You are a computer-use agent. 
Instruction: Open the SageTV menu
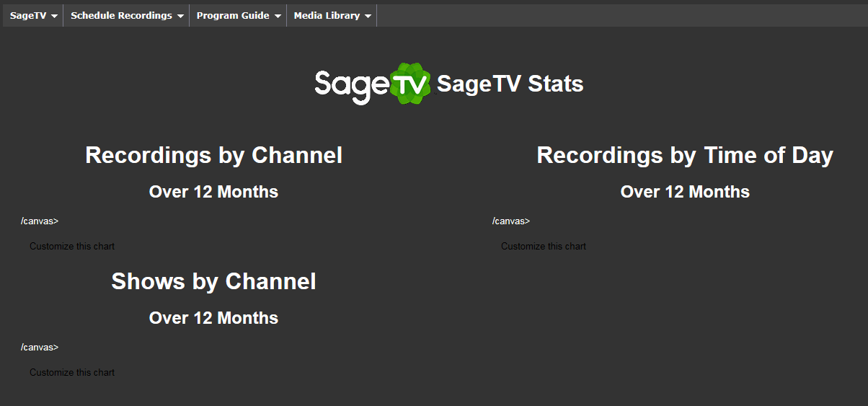click(x=33, y=15)
